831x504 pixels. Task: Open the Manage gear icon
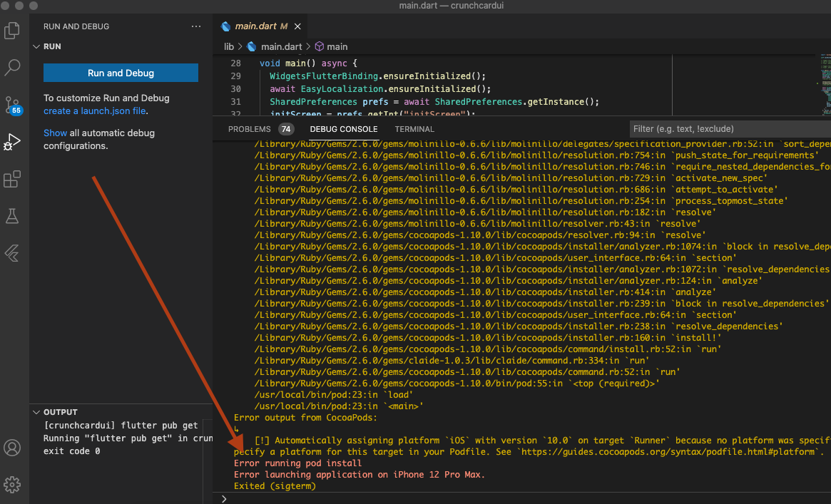[x=12, y=485]
